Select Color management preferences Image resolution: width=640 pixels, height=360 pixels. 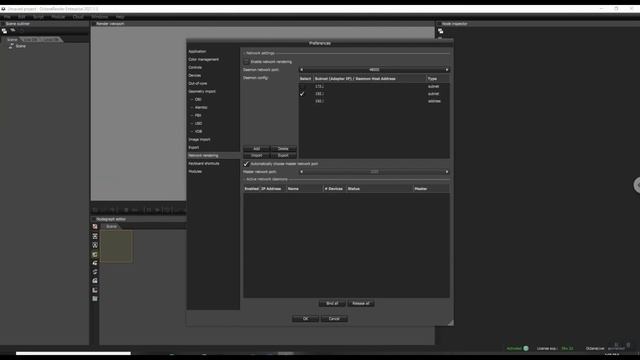(204, 60)
